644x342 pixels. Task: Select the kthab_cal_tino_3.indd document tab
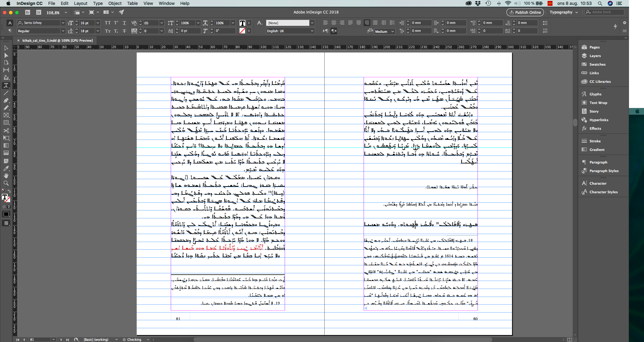point(57,40)
